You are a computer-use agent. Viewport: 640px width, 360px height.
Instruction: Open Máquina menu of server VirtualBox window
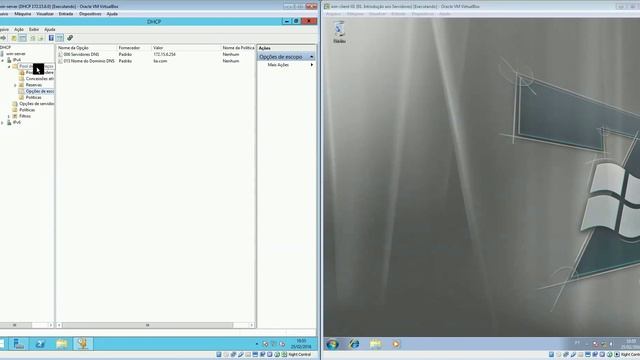[22, 14]
